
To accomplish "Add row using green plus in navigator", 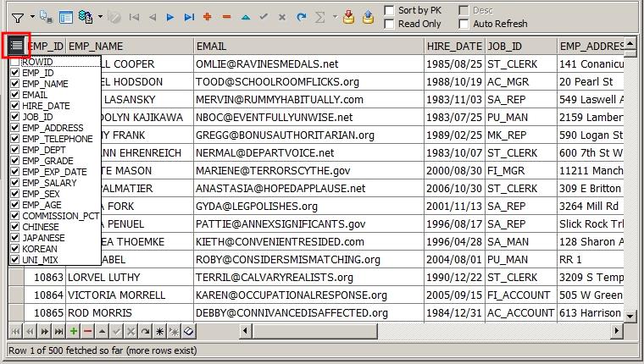I will click(74, 331).
